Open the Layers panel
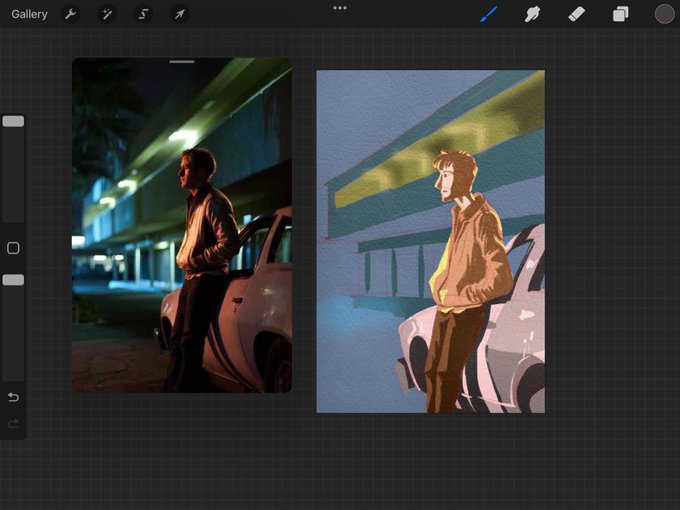Image resolution: width=680 pixels, height=510 pixels. point(621,14)
